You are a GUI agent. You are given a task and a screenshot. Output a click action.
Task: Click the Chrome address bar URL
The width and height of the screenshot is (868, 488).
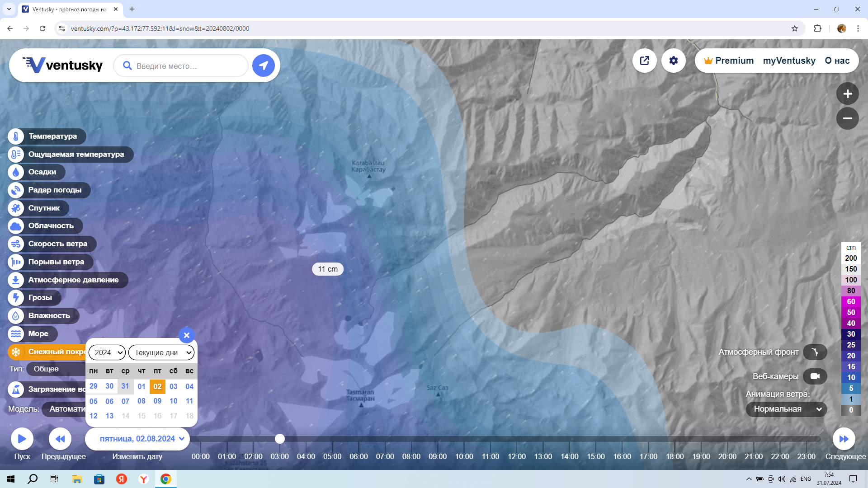[x=160, y=28]
